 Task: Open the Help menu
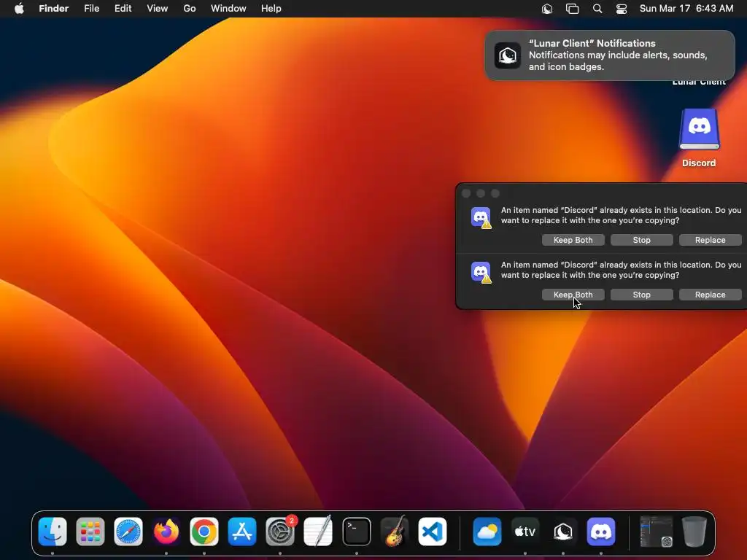pyautogui.click(x=271, y=9)
